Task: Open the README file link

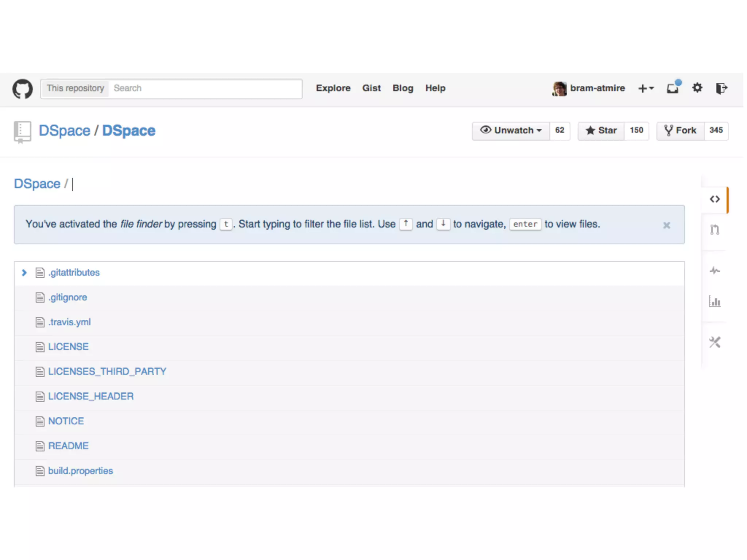Action: click(x=68, y=446)
